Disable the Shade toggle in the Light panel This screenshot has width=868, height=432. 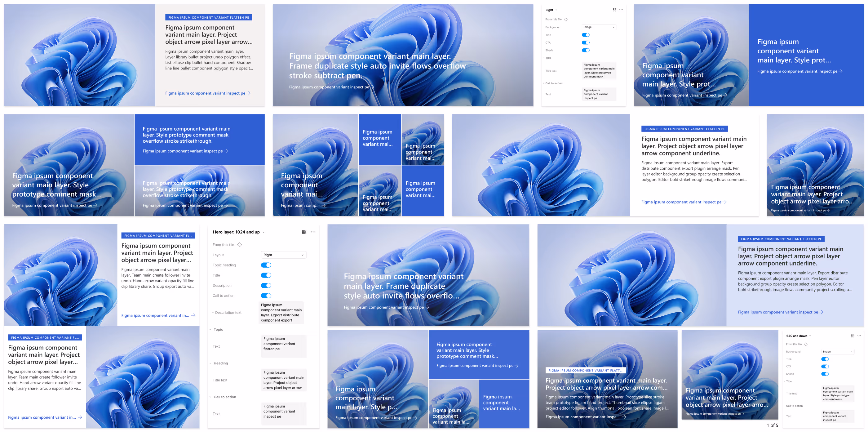[586, 50]
